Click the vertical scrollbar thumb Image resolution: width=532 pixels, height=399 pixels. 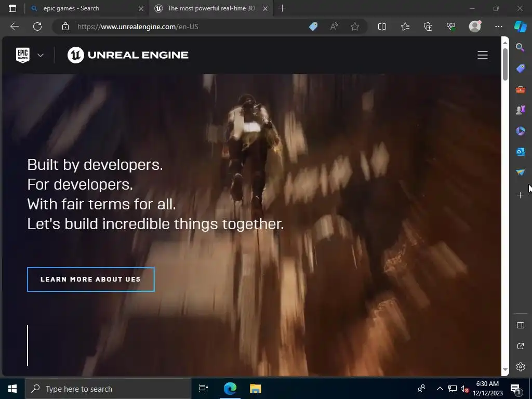click(x=505, y=64)
